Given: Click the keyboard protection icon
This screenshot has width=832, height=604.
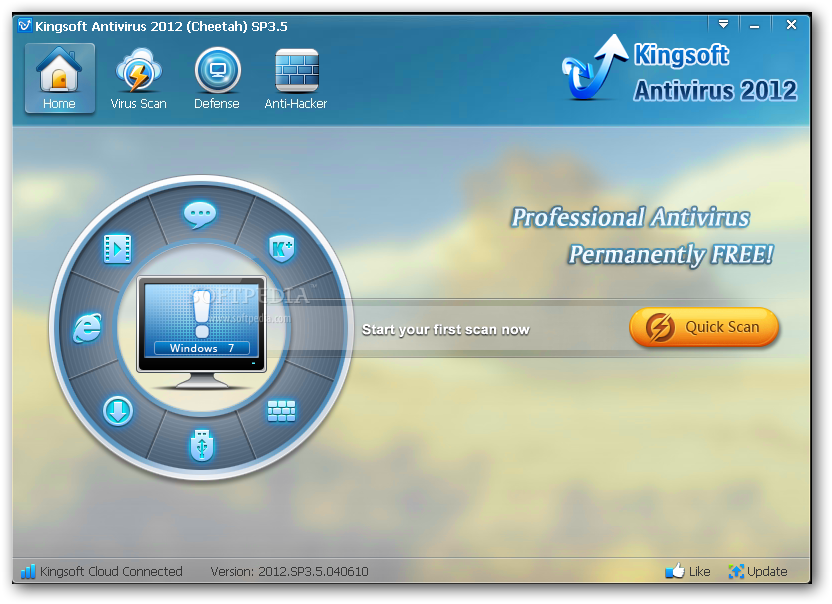Looking at the screenshot, I should [x=282, y=411].
